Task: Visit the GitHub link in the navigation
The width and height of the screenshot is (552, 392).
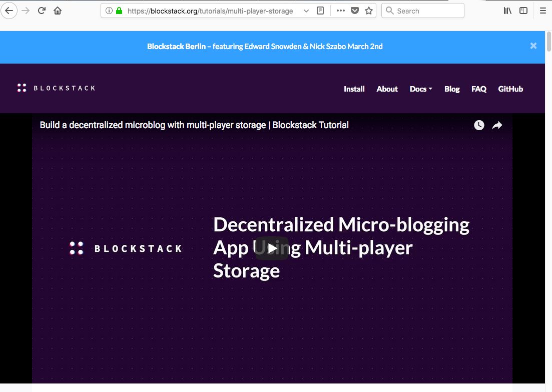Action: 510,89
